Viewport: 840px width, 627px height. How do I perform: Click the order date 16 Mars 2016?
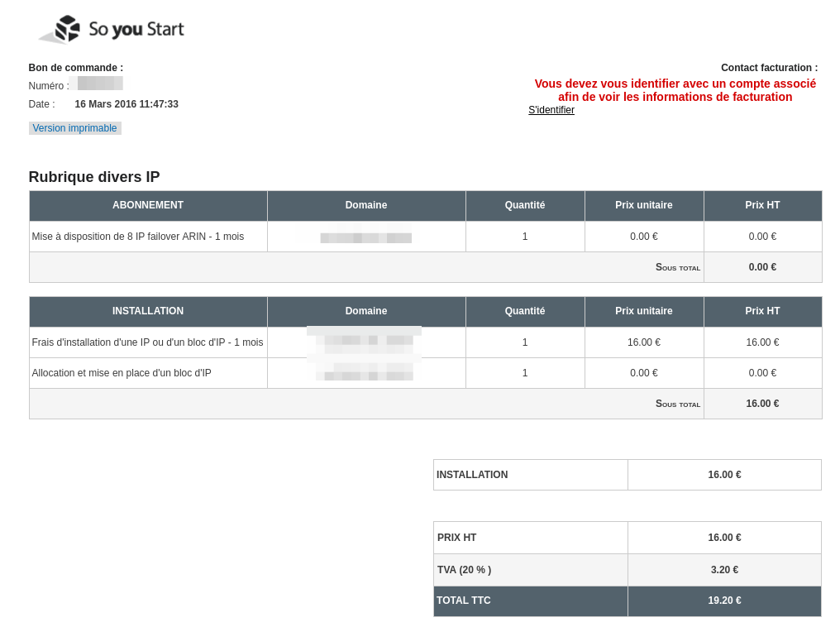point(126,104)
